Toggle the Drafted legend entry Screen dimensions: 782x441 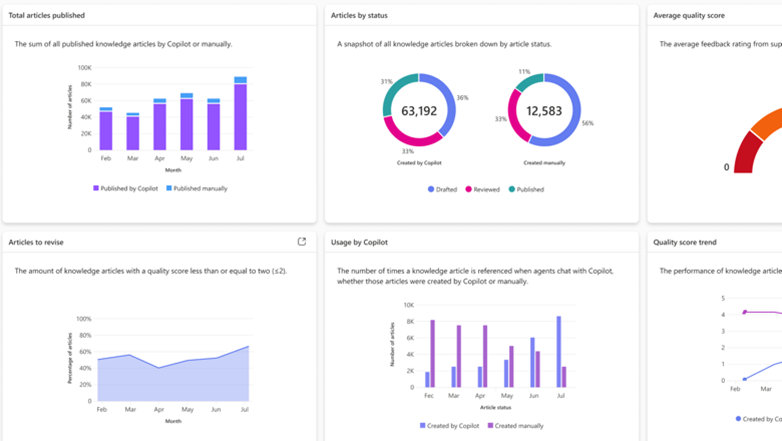[x=444, y=189]
